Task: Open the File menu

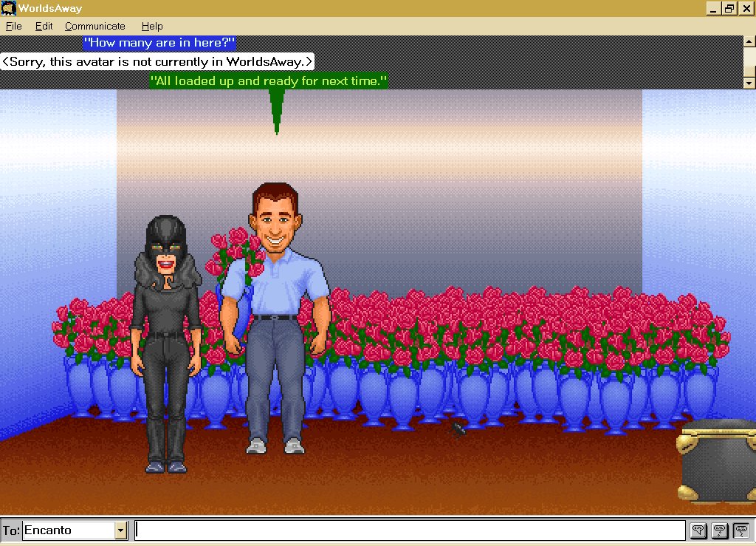Action: click(x=13, y=26)
